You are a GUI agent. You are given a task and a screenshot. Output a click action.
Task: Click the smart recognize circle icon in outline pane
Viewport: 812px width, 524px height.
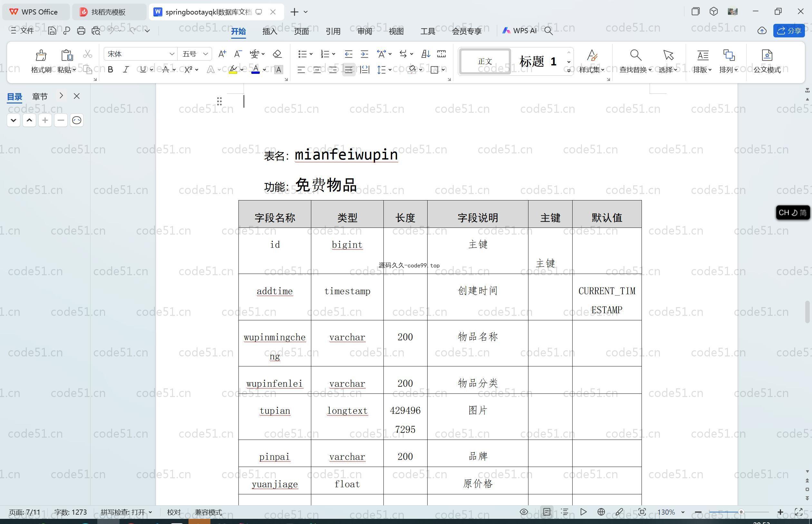[x=77, y=120]
